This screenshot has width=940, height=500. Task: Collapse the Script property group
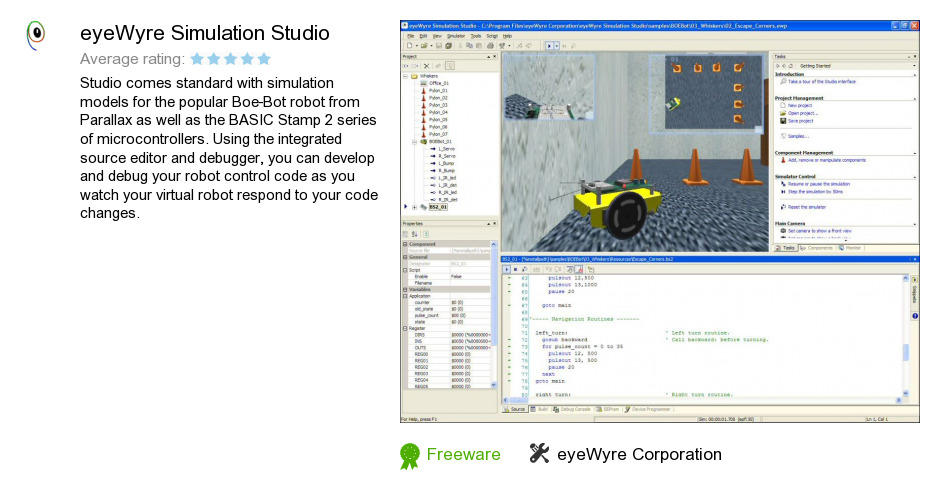point(405,270)
